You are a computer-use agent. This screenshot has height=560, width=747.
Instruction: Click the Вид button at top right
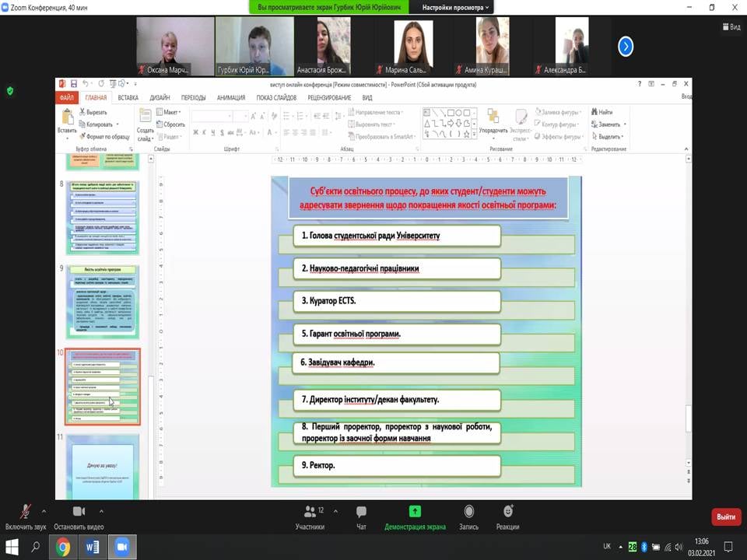coord(731,26)
